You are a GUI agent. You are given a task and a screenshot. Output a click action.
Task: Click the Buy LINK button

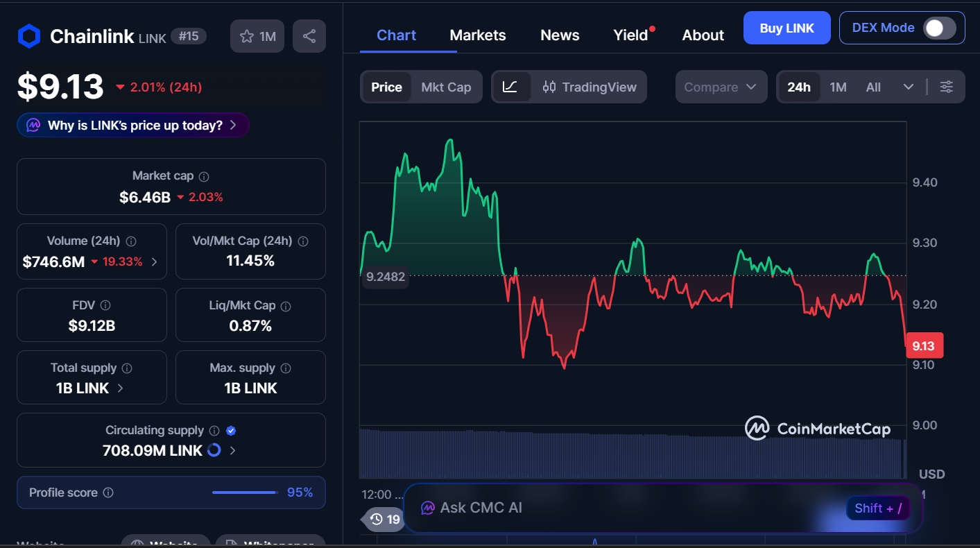(x=786, y=28)
